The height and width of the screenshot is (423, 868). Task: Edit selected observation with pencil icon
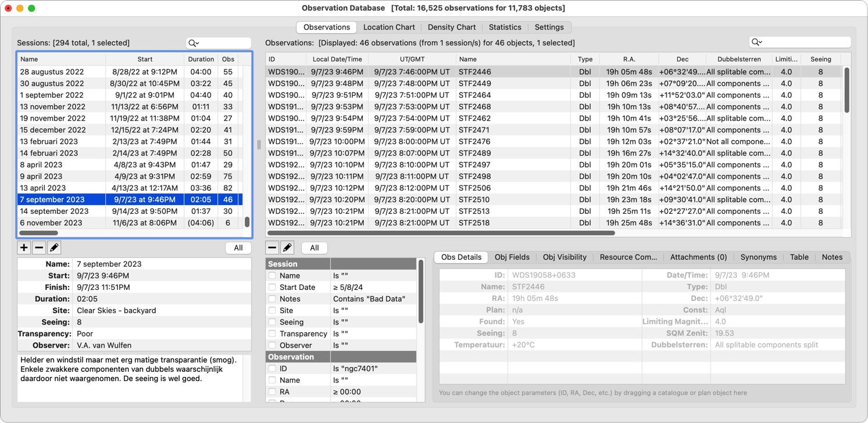coord(287,248)
